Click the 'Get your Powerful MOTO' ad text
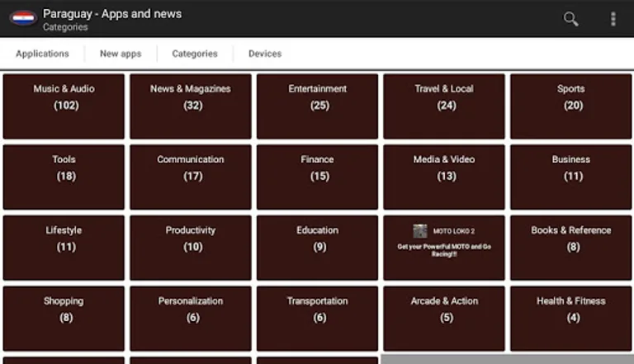634x364 pixels. (444, 250)
